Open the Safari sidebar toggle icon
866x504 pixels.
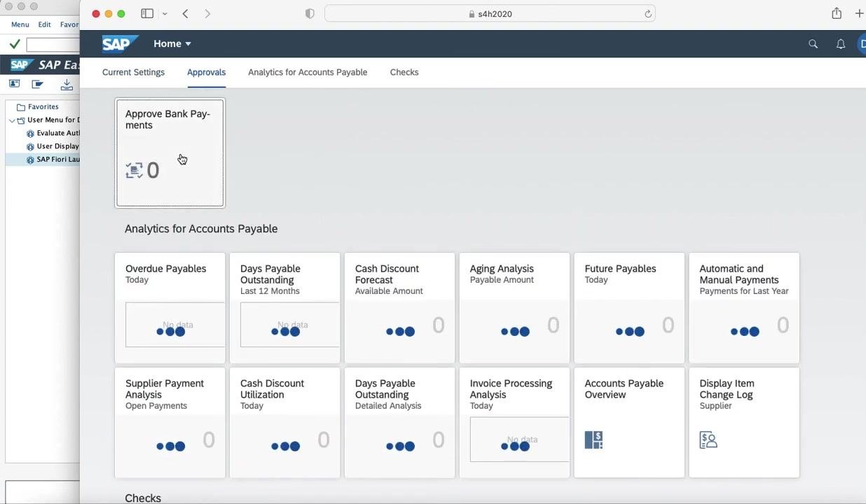point(147,13)
